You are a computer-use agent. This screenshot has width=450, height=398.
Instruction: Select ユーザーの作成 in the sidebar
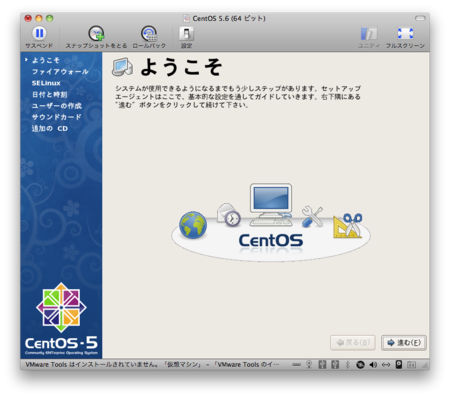point(57,106)
